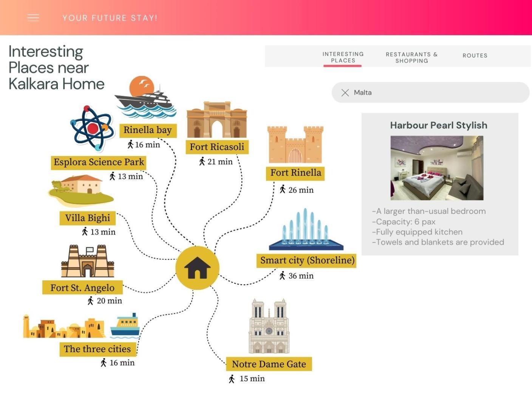Click walking icon under Esplora Science Park
The image size is (532, 399).
[112, 176]
